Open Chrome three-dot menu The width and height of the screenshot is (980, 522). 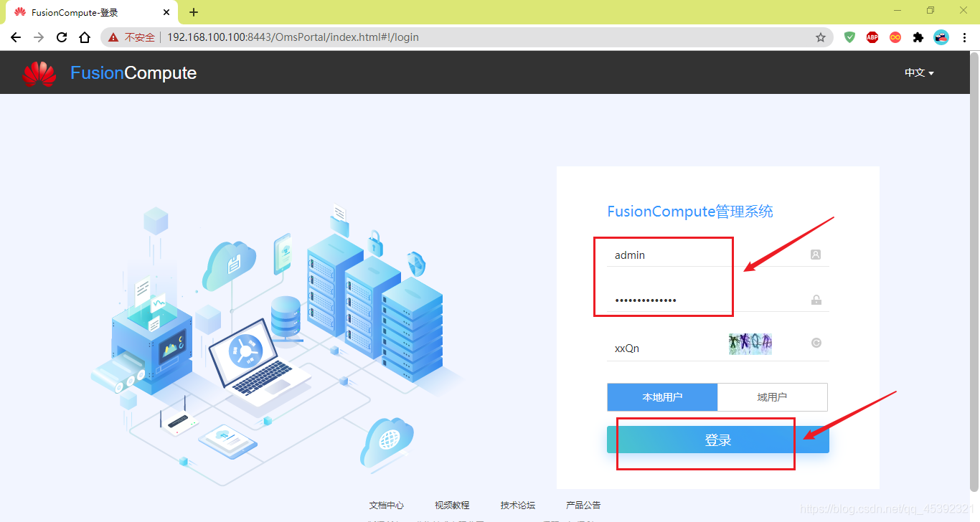[964, 37]
